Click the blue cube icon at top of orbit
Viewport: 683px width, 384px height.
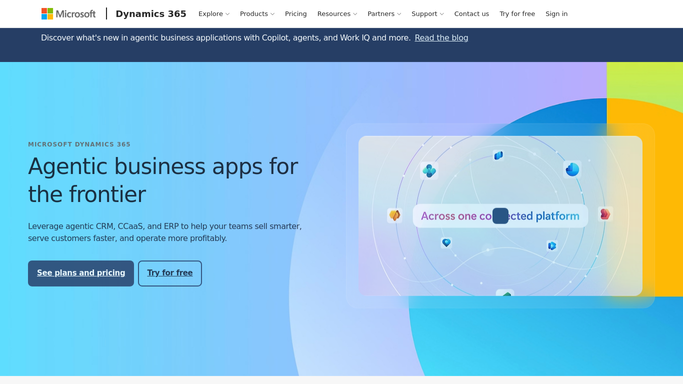click(498, 155)
